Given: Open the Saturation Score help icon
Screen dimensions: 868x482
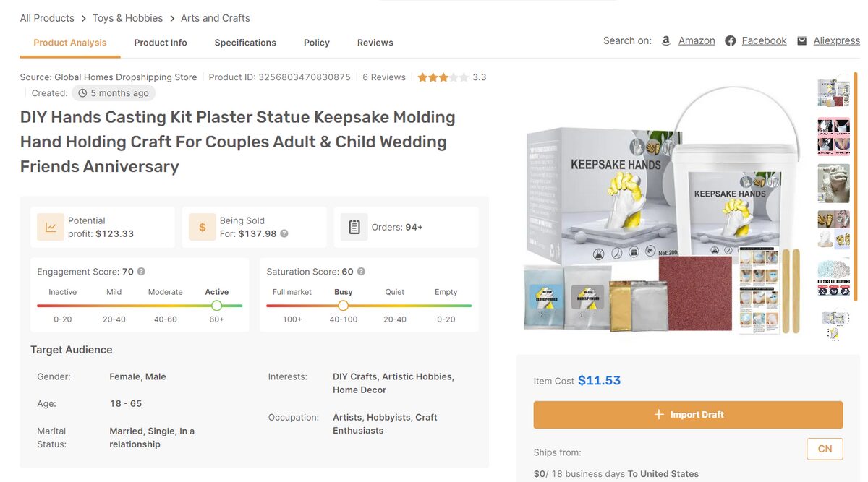Looking at the screenshot, I should click(361, 272).
